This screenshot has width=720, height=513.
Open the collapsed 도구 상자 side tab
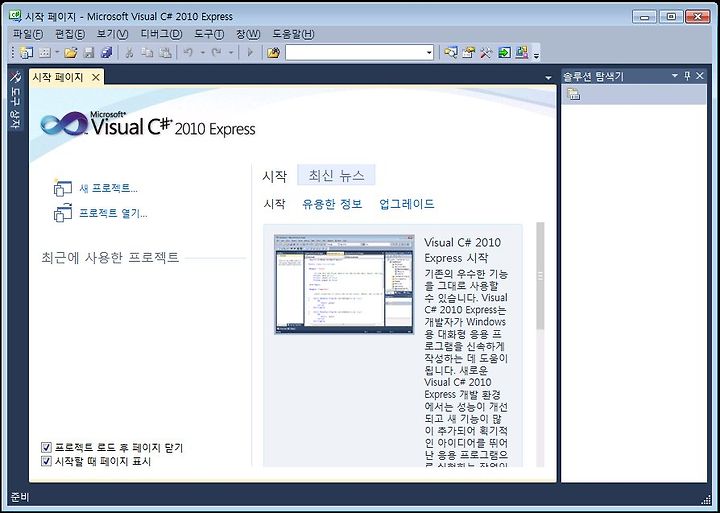15,100
